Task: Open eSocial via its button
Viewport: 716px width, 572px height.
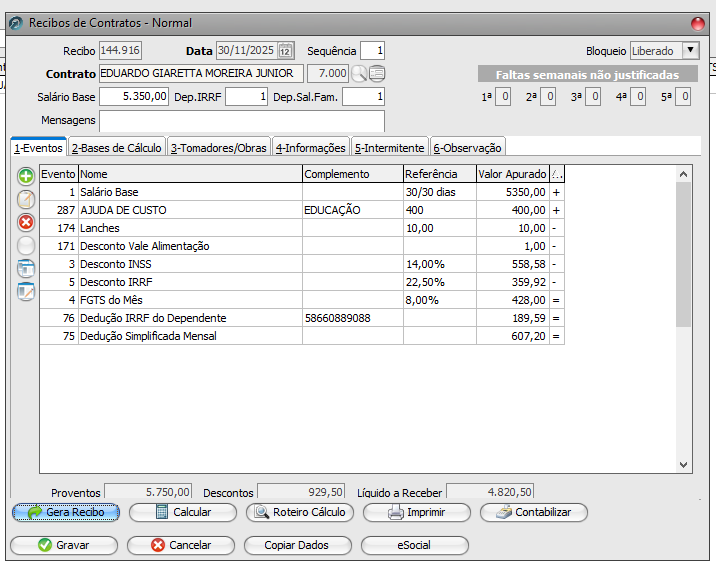Action: click(x=414, y=545)
